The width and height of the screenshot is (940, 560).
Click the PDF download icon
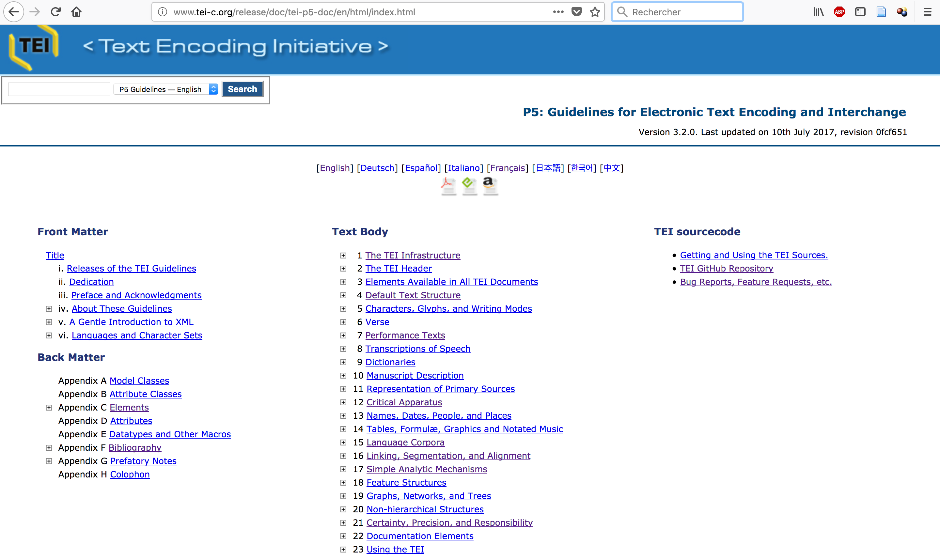(x=448, y=184)
